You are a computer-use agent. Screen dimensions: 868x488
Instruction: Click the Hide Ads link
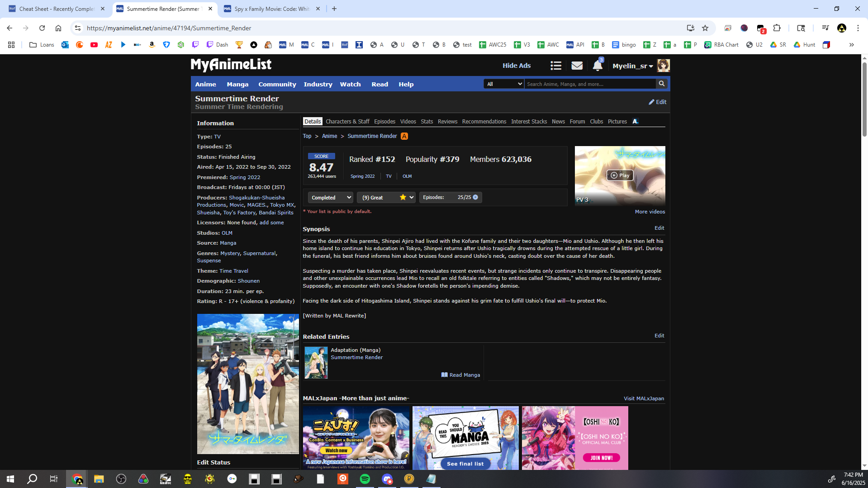(517, 66)
